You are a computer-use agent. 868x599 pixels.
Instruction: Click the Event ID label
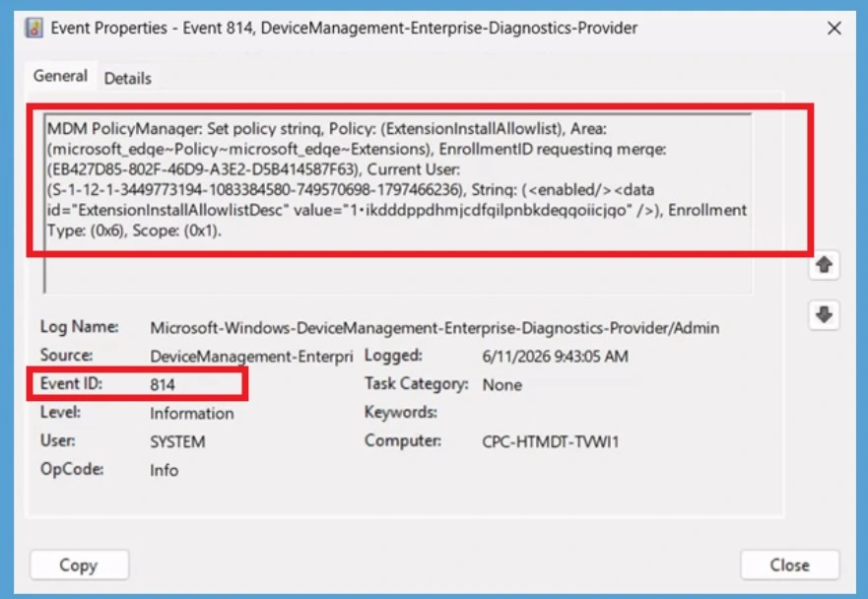coord(71,383)
